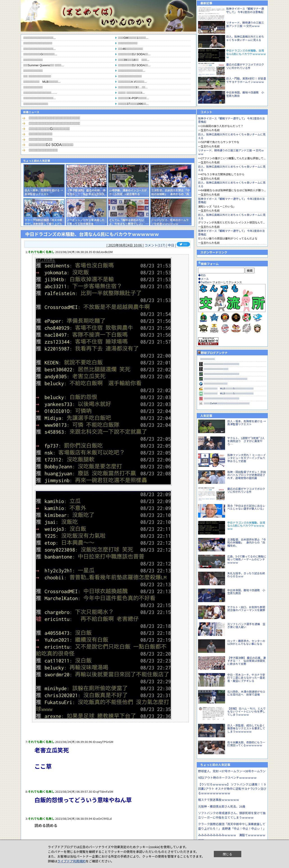The height and width of the screenshot is (868, 289).
Task: Click the blue globe favicon antenna entry
Action: (x=215, y=384)
